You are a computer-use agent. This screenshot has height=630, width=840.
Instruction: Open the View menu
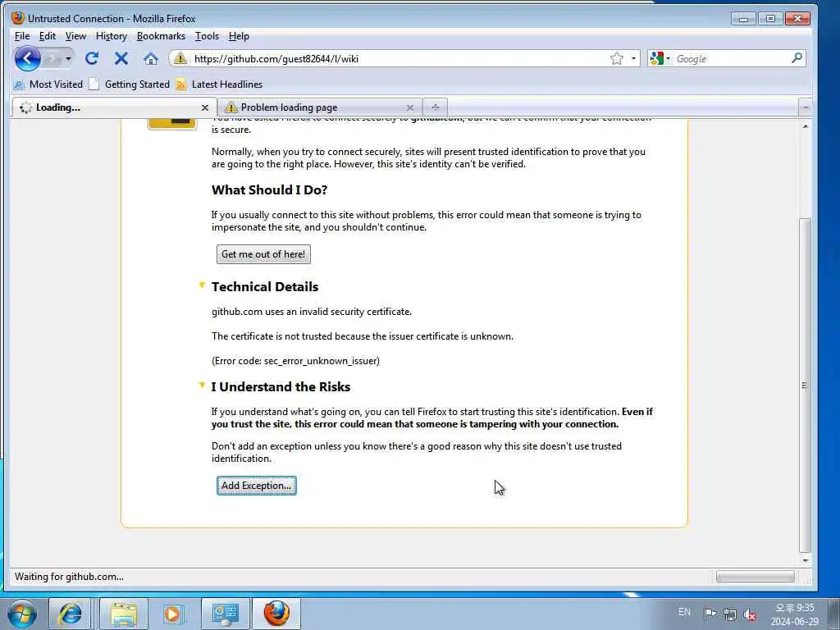[x=75, y=36]
